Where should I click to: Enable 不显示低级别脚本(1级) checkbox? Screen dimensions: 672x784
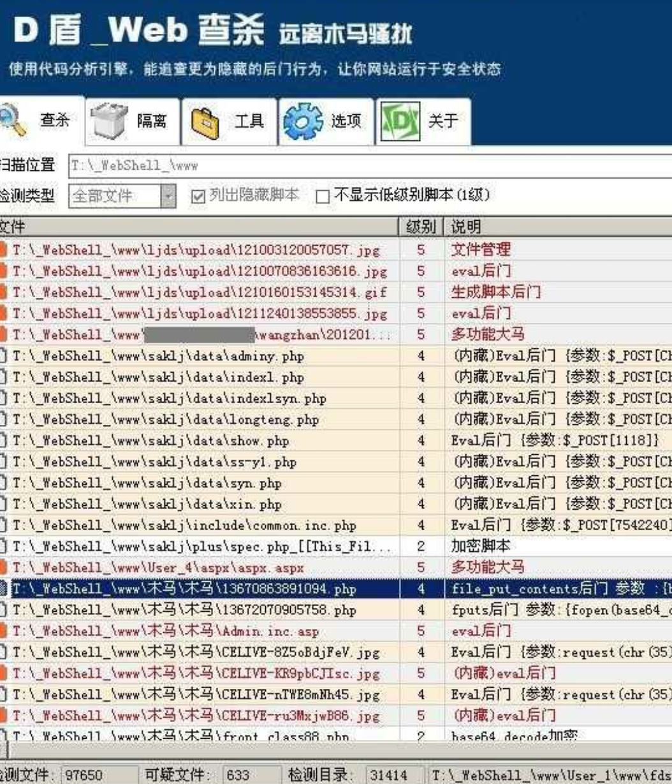[323, 196]
